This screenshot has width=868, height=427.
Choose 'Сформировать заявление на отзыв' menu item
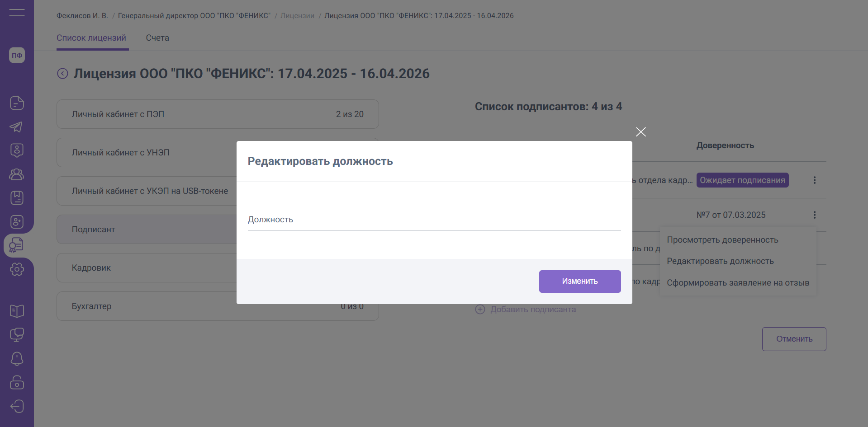[738, 283]
